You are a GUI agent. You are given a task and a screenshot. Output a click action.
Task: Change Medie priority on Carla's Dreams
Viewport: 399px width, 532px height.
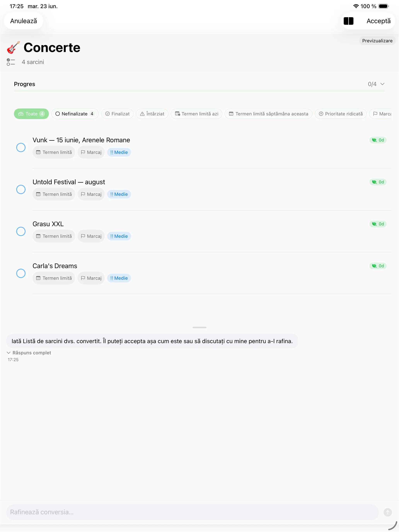pyautogui.click(x=119, y=278)
